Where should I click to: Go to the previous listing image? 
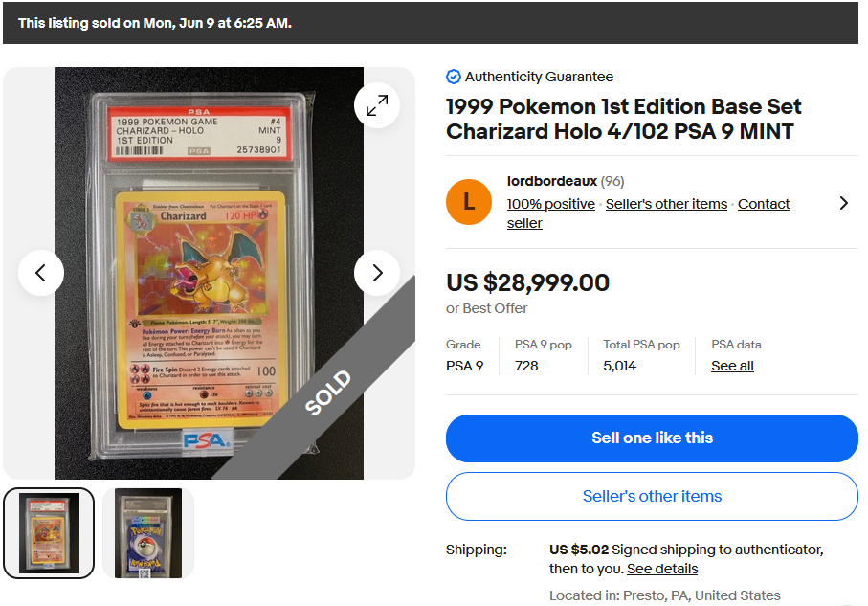point(41,273)
